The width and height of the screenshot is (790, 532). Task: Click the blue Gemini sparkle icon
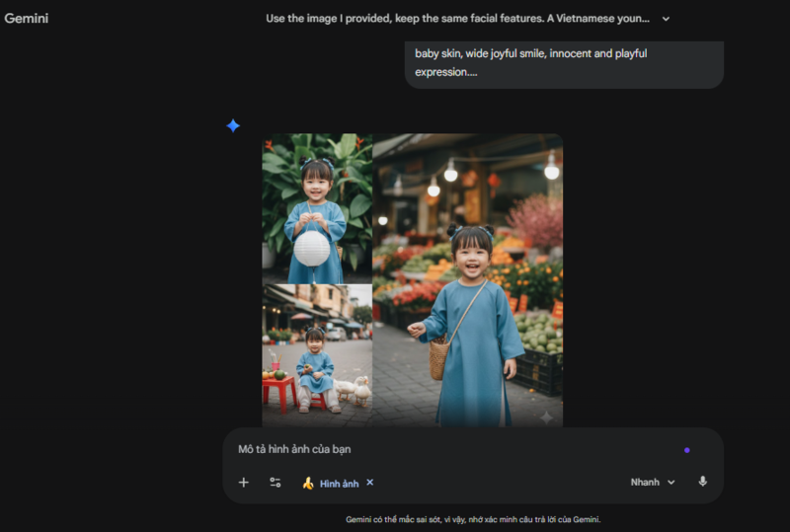tap(233, 125)
